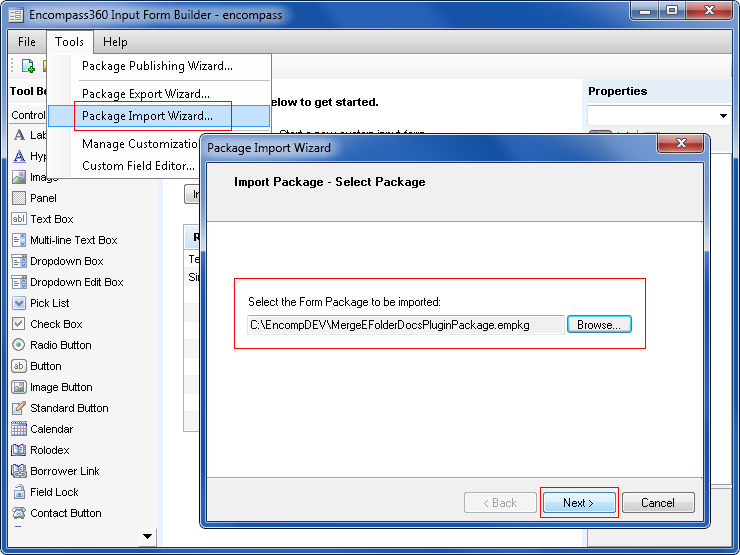
Task: Select the Field Lock control icon
Action: click(19, 492)
